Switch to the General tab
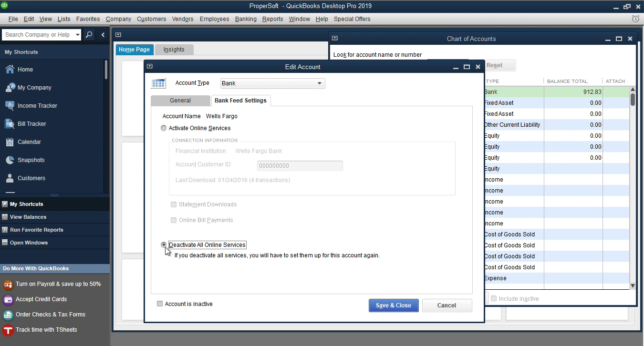Viewport: 644px width, 346px height. pyautogui.click(x=180, y=101)
